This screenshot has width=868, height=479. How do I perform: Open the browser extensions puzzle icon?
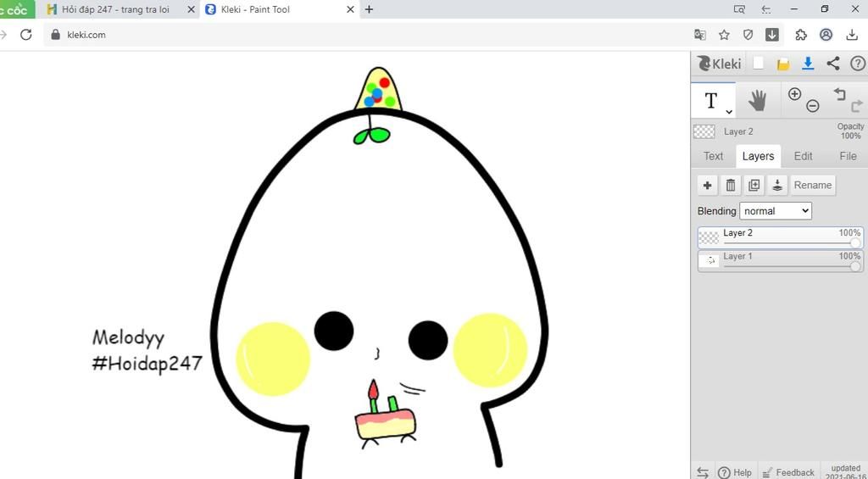[801, 35]
